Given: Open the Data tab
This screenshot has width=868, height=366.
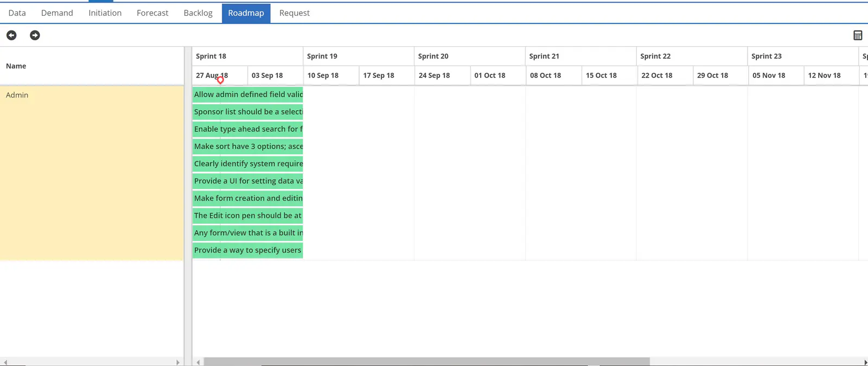Looking at the screenshot, I should [17, 13].
